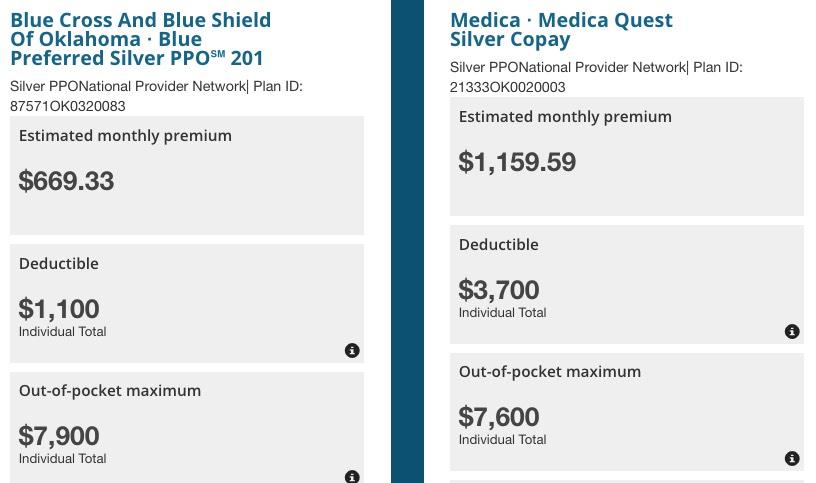Click the $1,100 deductible amount
Viewport: 816px width, 483px height.
[59, 308]
